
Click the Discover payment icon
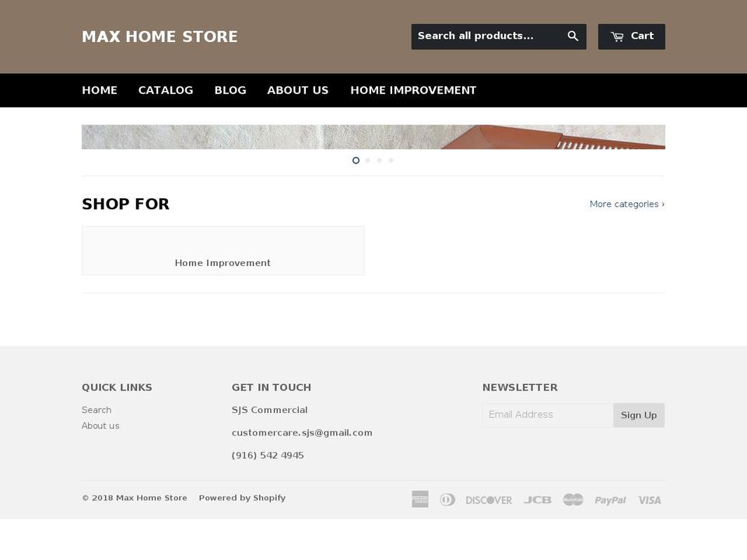[x=489, y=500]
